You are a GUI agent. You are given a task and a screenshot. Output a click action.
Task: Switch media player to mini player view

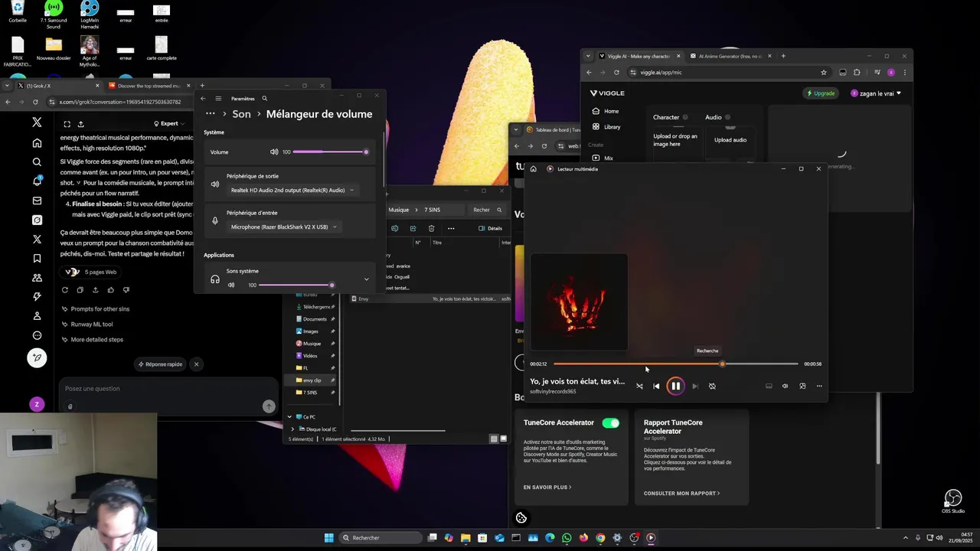(x=802, y=386)
